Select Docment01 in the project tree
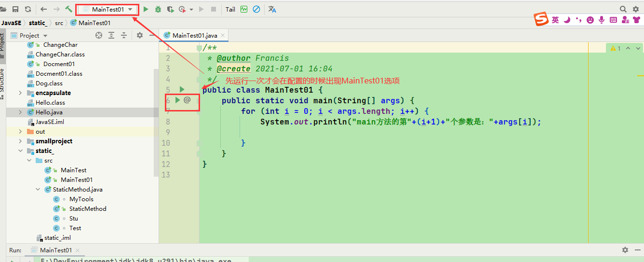Screen dimensions: 644x262 click(59, 64)
